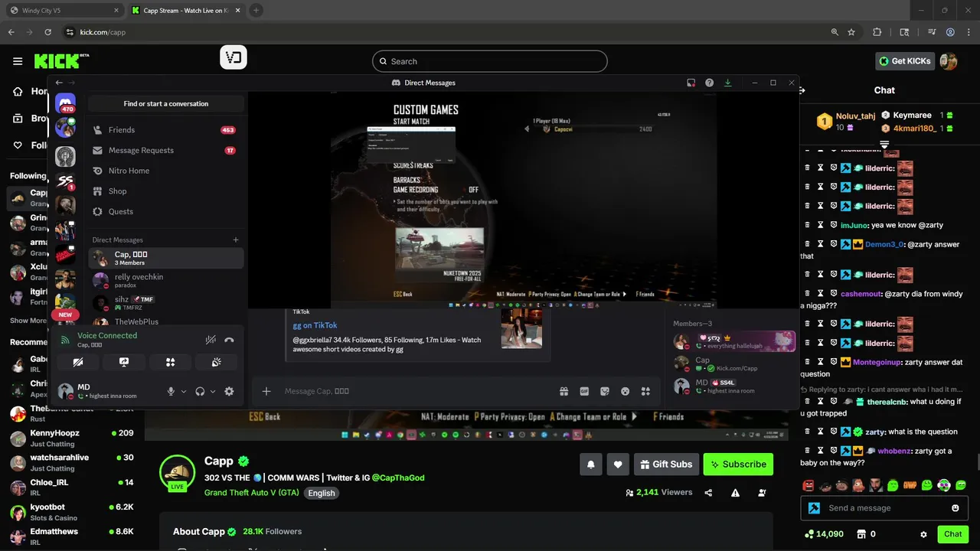Open Discord home direct messages icon
The image size is (980, 551).
[x=65, y=103]
